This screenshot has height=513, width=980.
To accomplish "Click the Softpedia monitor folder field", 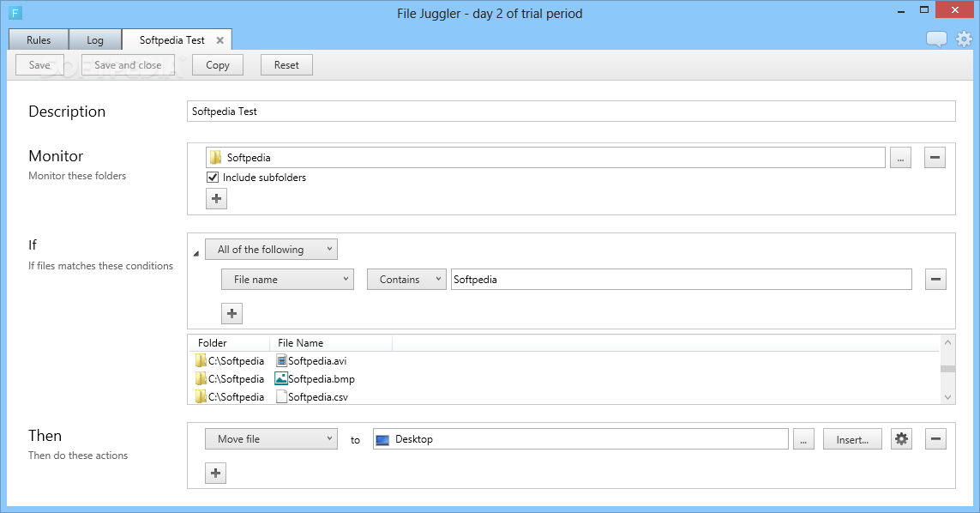I will [545, 158].
